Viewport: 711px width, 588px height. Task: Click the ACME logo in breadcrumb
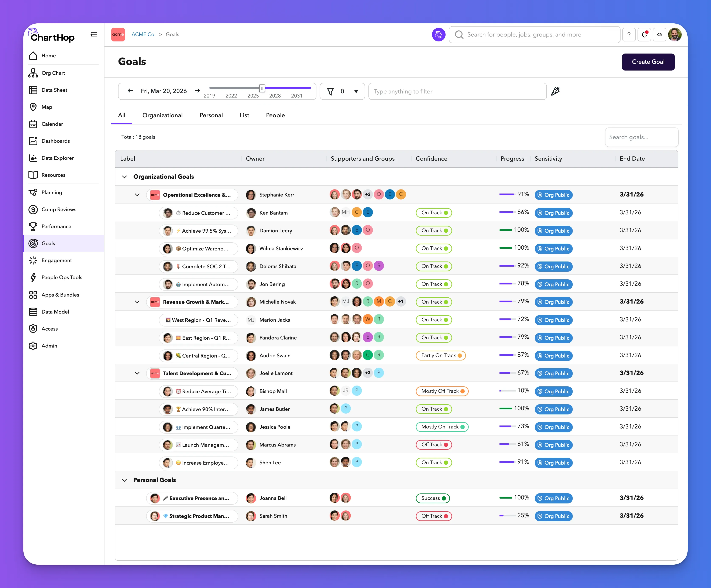click(x=118, y=35)
